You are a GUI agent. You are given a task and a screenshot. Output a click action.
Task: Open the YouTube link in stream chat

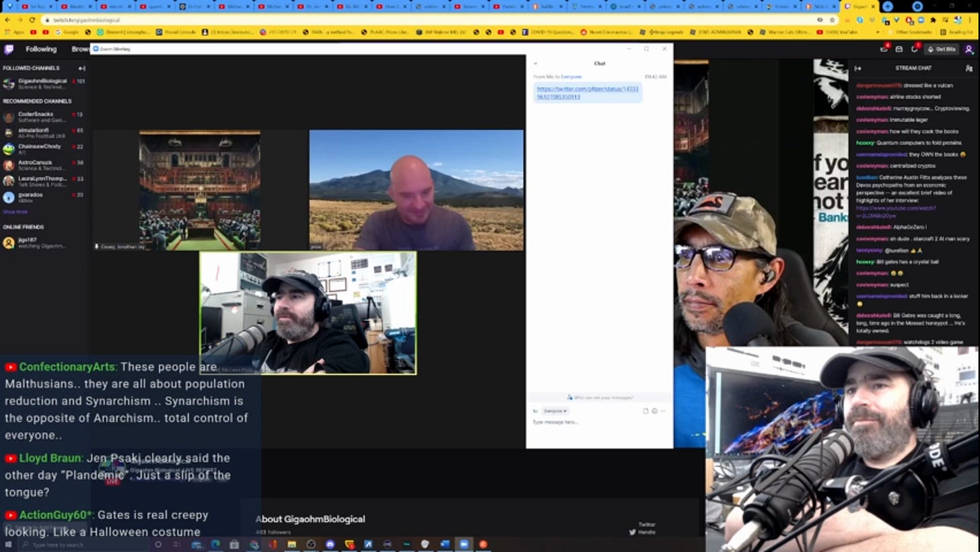(896, 212)
